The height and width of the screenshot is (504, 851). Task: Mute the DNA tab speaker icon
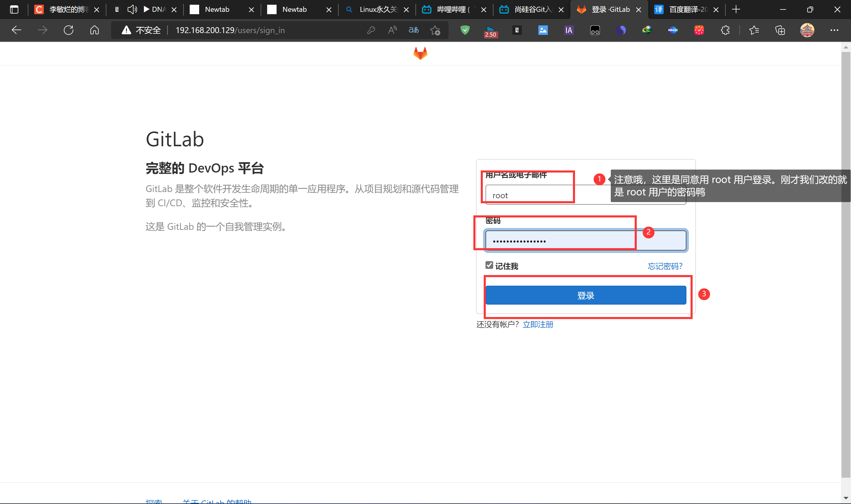coord(132,9)
